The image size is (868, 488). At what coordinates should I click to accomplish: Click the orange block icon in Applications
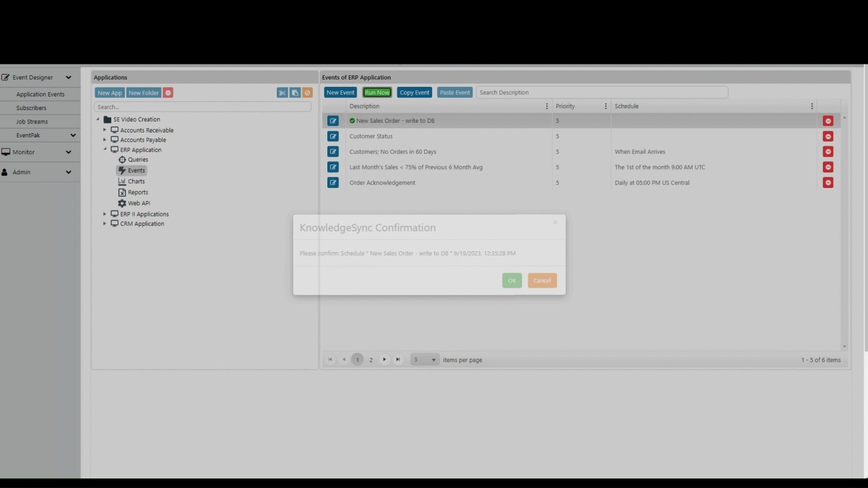point(307,93)
